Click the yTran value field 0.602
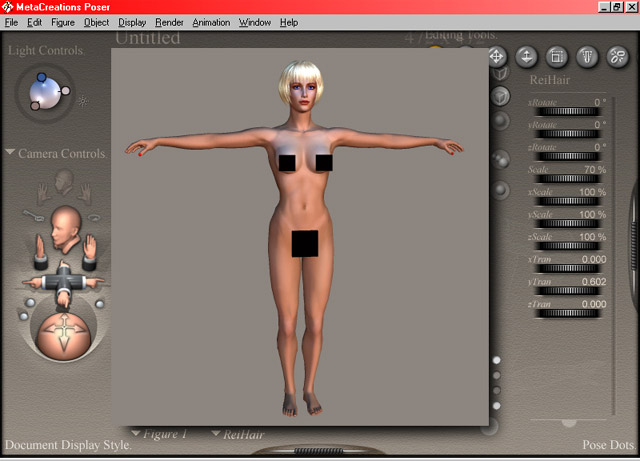The width and height of the screenshot is (640, 461). (592, 281)
